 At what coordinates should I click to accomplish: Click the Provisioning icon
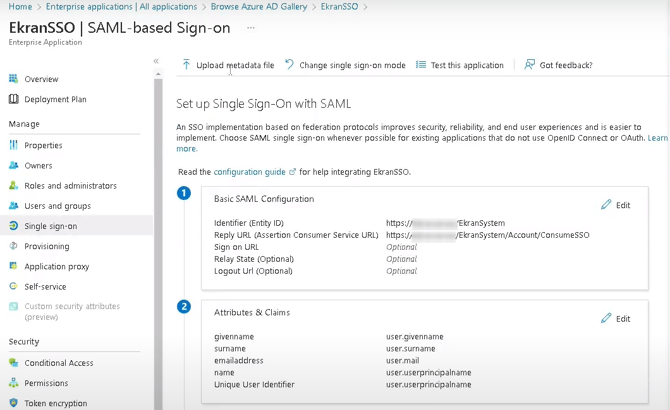point(14,246)
